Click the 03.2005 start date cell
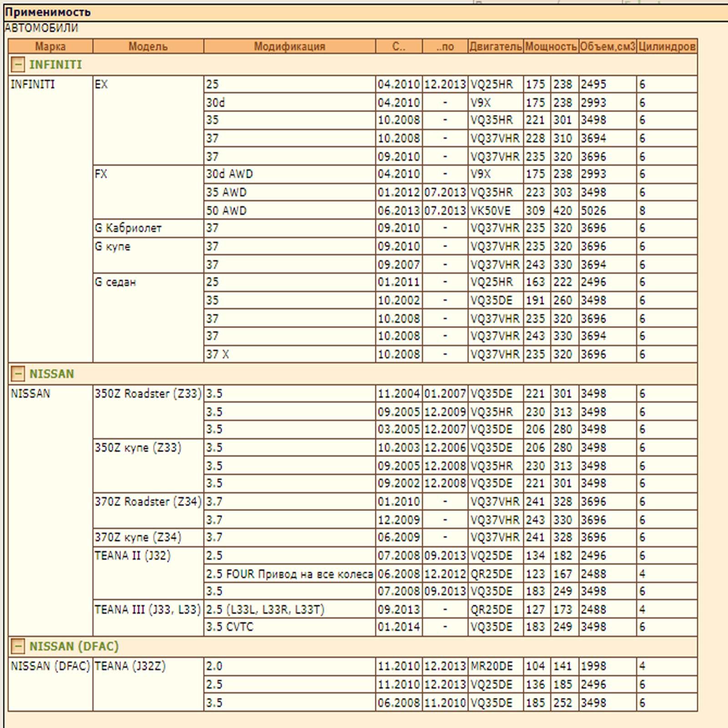The height and width of the screenshot is (728, 728). [x=399, y=430]
